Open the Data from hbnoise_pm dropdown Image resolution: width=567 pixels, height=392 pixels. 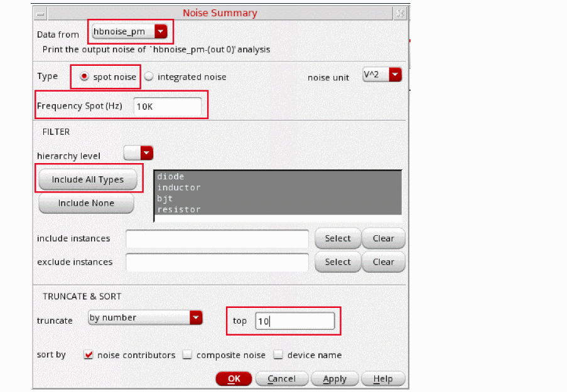point(129,31)
